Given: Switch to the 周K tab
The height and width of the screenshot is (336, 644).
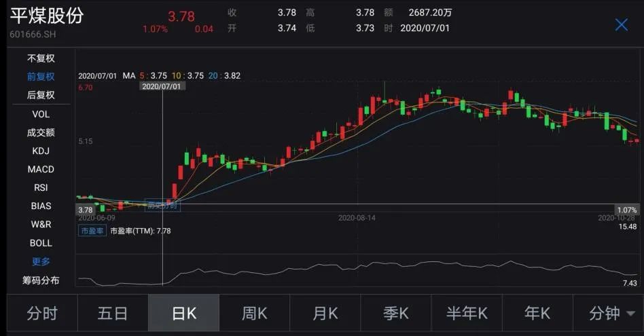Looking at the screenshot, I should [x=254, y=313].
